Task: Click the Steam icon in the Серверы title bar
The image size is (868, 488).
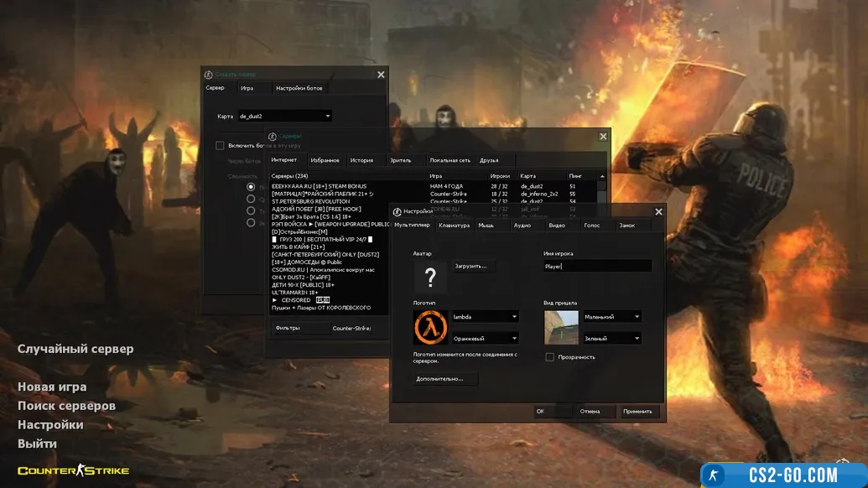Action: point(273,136)
